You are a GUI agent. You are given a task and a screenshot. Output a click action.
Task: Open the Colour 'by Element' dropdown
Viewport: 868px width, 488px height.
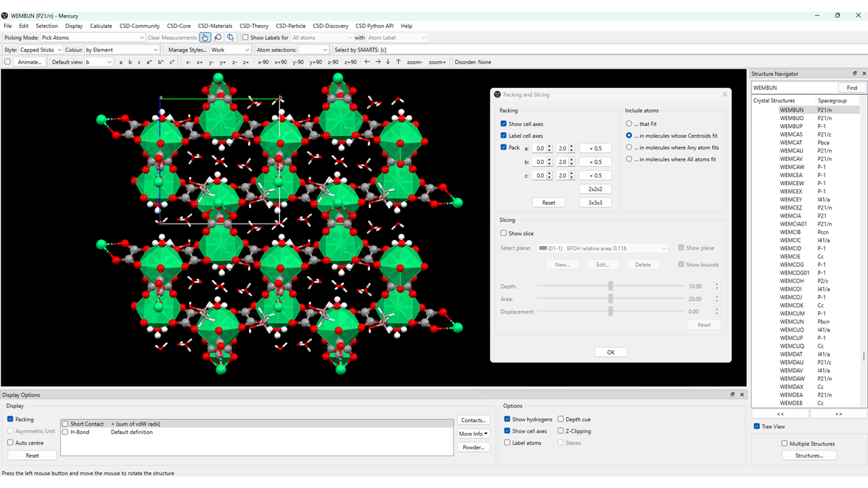(x=121, y=49)
